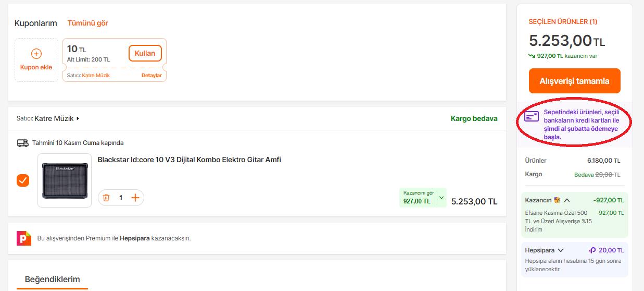644x291 pixels.
Task: Click the Hepsipara purple coin icon
Action: click(x=592, y=250)
